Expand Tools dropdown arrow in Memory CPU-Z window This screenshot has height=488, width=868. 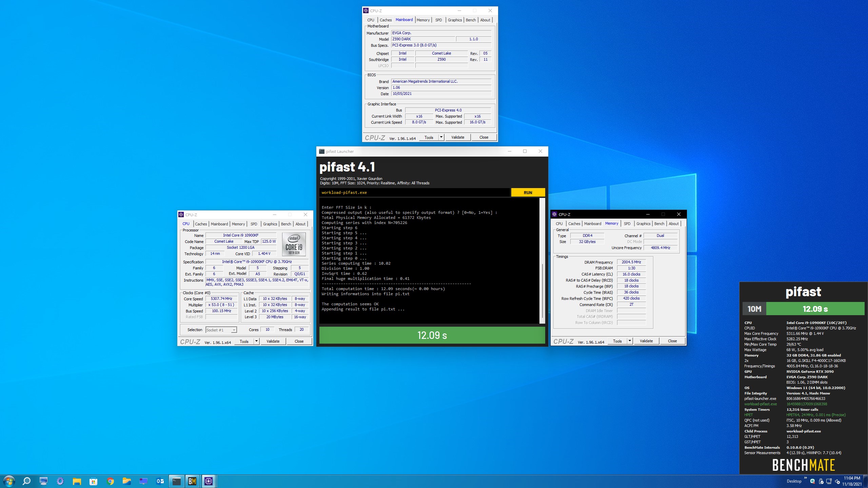pyautogui.click(x=630, y=341)
